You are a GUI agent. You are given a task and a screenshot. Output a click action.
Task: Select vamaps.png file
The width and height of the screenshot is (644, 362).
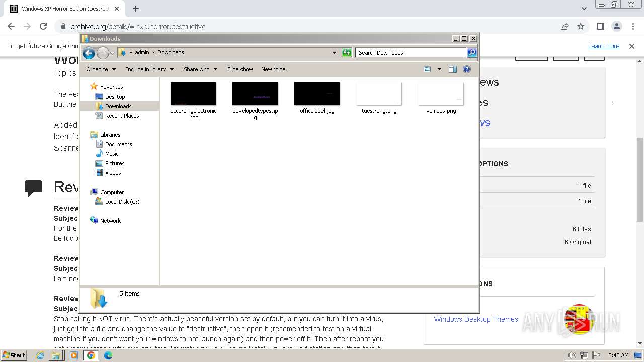pyautogui.click(x=441, y=98)
